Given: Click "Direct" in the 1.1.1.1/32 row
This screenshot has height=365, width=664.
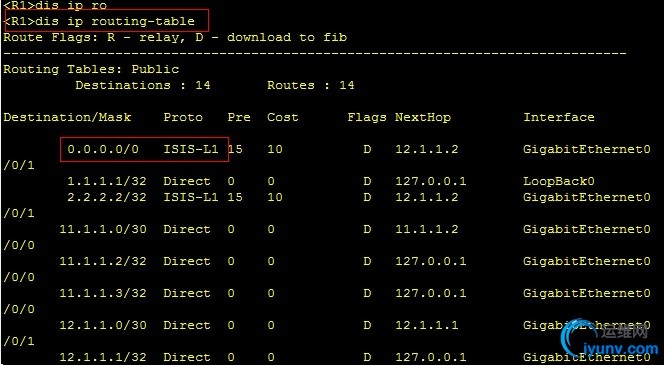Looking at the screenshot, I should click(187, 181).
